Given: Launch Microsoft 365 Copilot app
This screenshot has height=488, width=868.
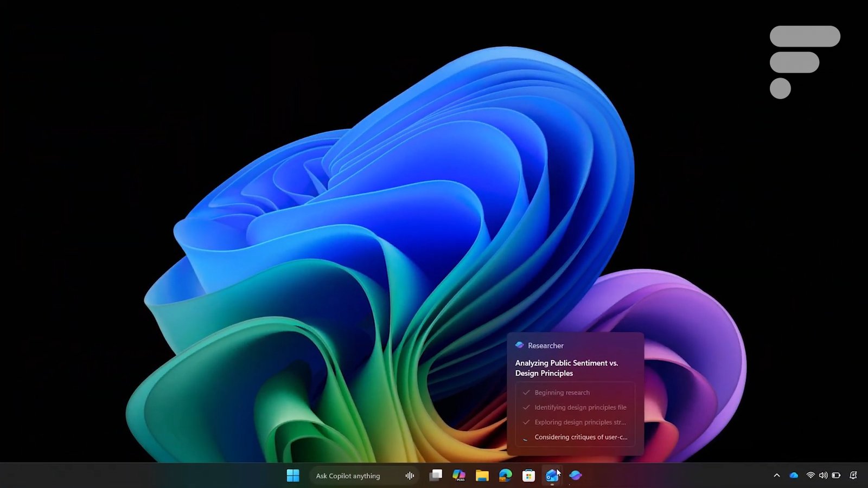Looking at the screenshot, I should (x=459, y=476).
